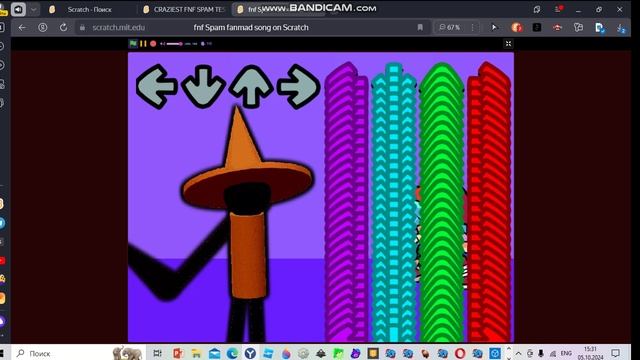The width and height of the screenshot is (640, 360).
Task: Show site security info via the padlock icon
Action: [82, 27]
